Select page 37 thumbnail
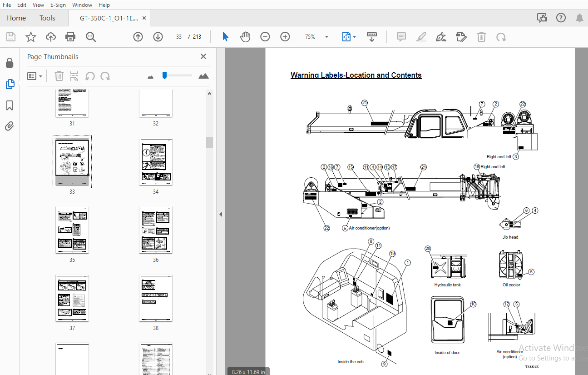 (72, 299)
